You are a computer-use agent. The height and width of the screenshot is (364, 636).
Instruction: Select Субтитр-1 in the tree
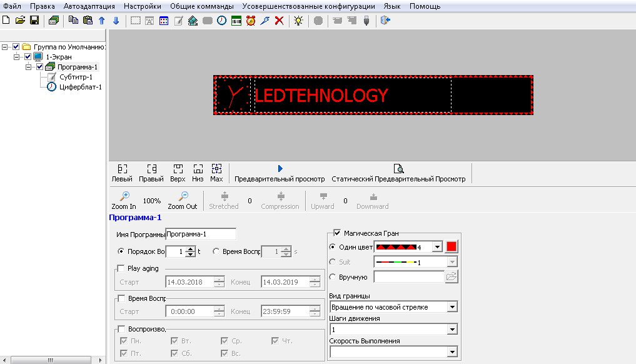(x=76, y=77)
